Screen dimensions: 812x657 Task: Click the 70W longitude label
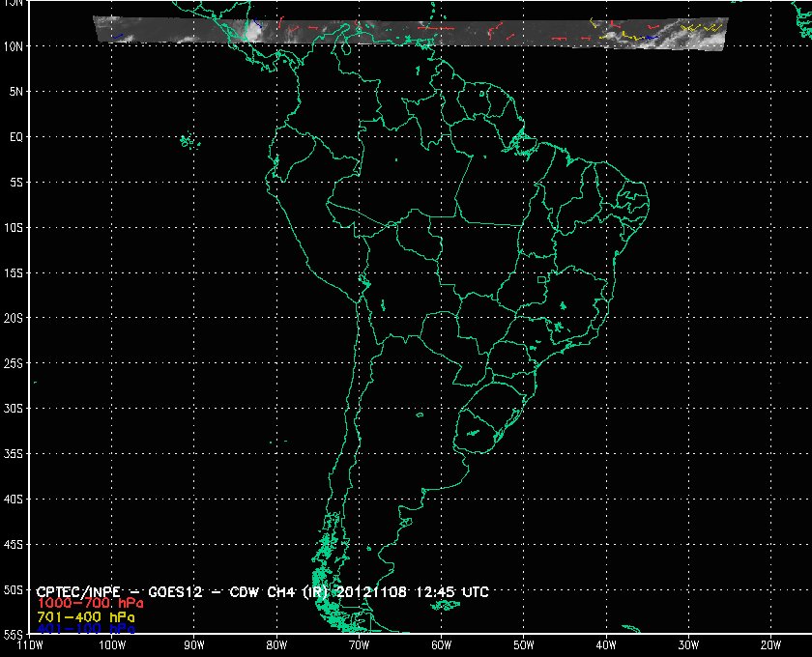coord(359,645)
